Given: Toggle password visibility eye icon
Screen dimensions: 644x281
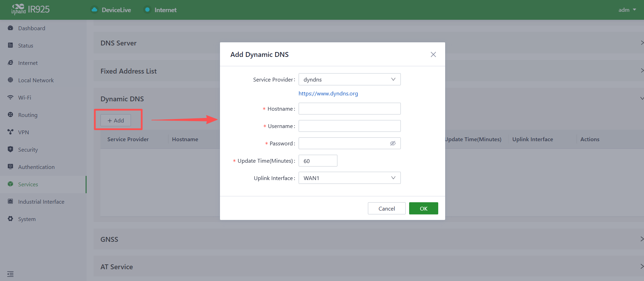Looking at the screenshot, I should 393,143.
